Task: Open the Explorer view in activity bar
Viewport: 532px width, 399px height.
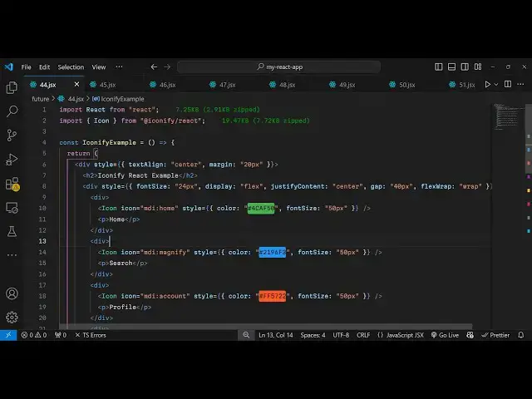Action: click(x=12, y=87)
